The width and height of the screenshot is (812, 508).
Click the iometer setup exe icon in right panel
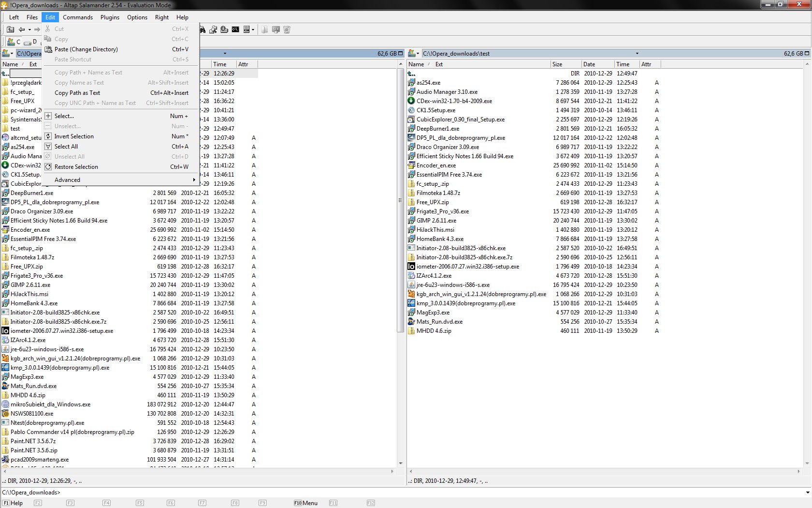(x=411, y=267)
